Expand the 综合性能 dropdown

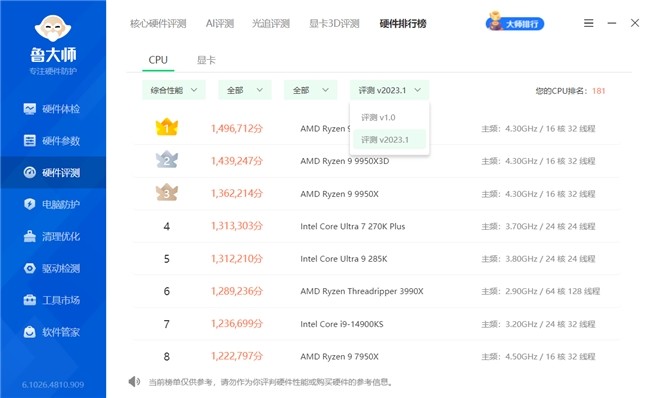pos(174,90)
